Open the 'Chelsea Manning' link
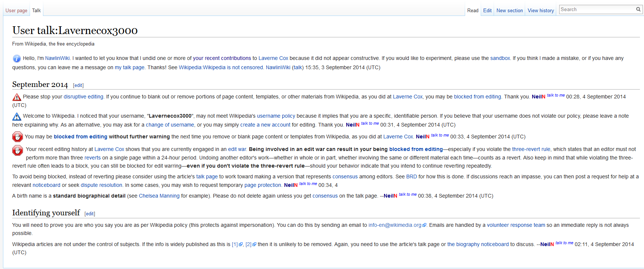The height and width of the screenshot is (269, 644). 159,196
